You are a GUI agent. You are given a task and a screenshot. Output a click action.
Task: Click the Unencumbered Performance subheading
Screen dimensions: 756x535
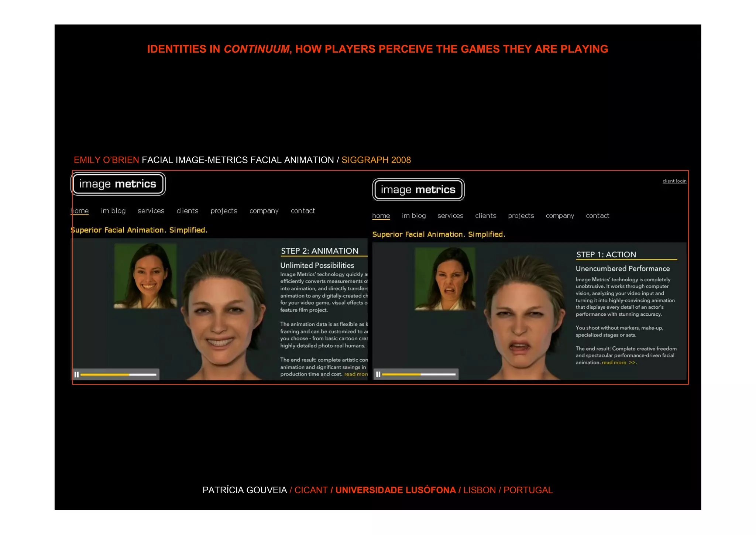(x=623, y=269)
